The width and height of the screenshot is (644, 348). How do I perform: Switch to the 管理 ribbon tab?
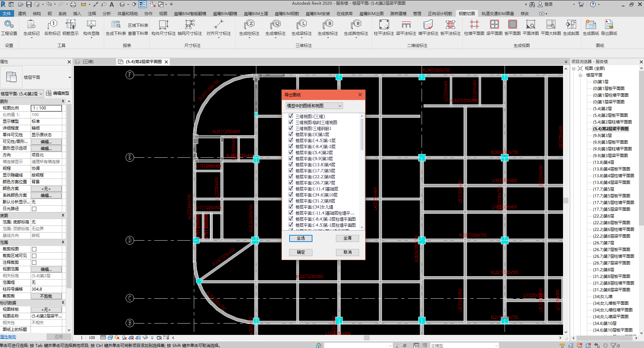pyautogui.click(x=417, y=13)
